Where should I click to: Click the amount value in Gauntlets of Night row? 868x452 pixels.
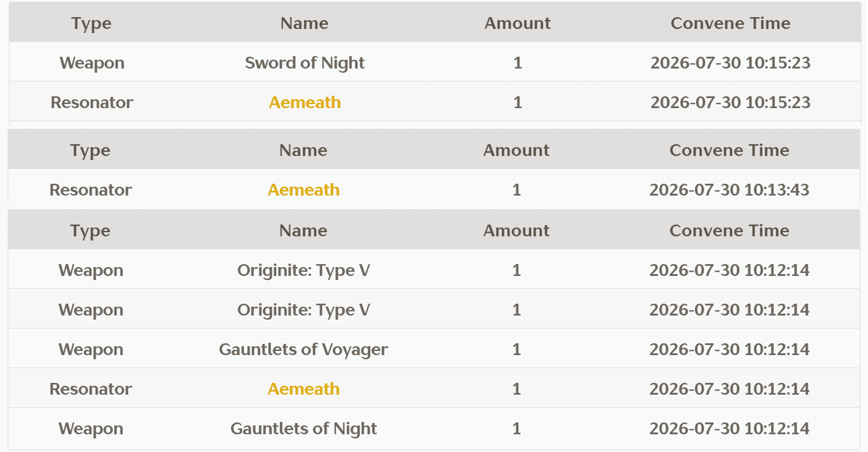tap(517, 428)
